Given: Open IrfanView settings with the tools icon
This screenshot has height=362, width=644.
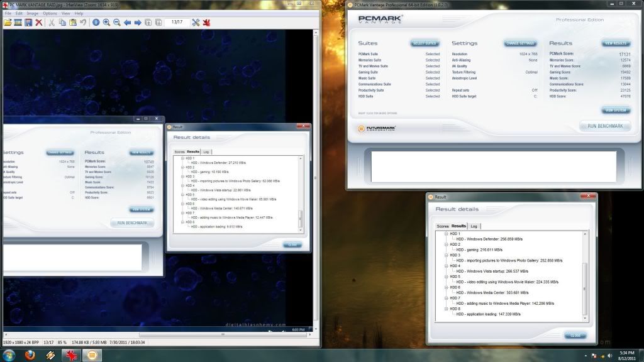Looking at the screenshot, I should coord(196,23).
